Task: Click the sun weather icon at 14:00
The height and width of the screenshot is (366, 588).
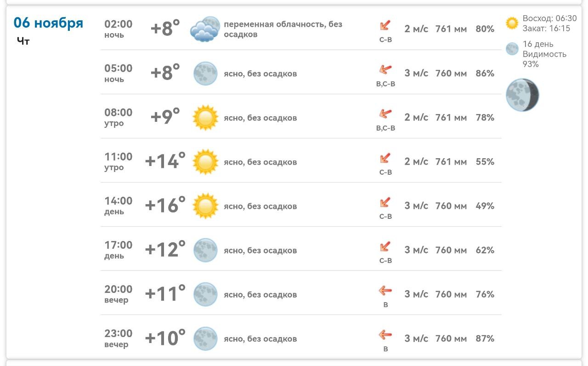Action: pyautogui.click(x=205, y=206)
